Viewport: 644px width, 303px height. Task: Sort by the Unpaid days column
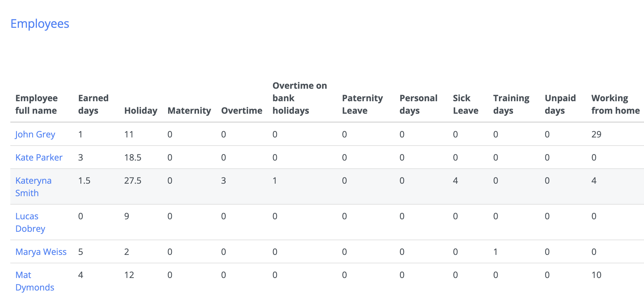point(560,104)
